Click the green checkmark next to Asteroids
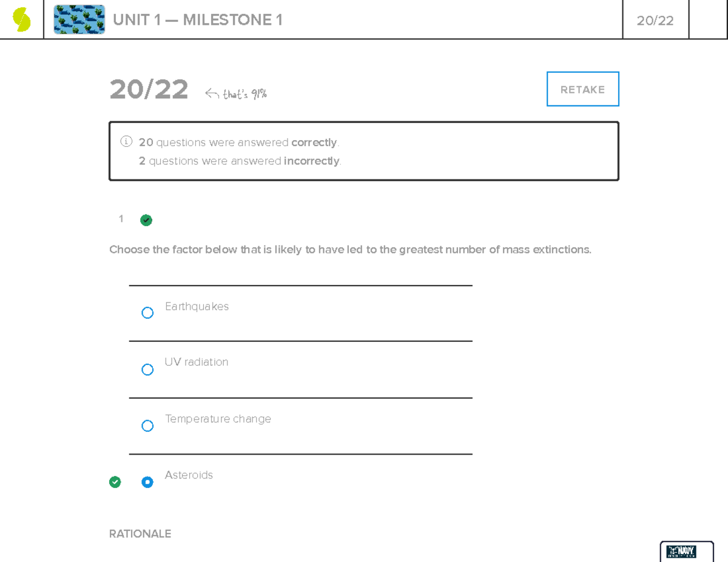728x562 pixels. point(115,482)
